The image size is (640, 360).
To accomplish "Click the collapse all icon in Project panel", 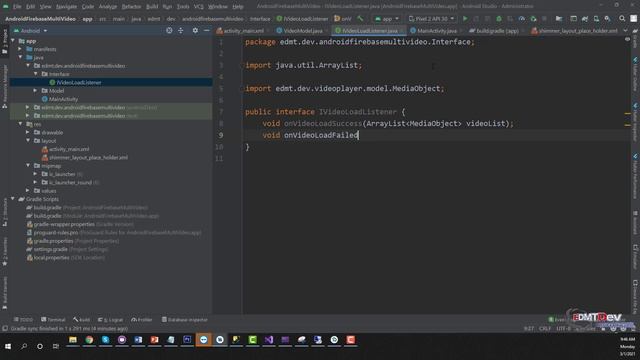I will [x=180, y=31].
